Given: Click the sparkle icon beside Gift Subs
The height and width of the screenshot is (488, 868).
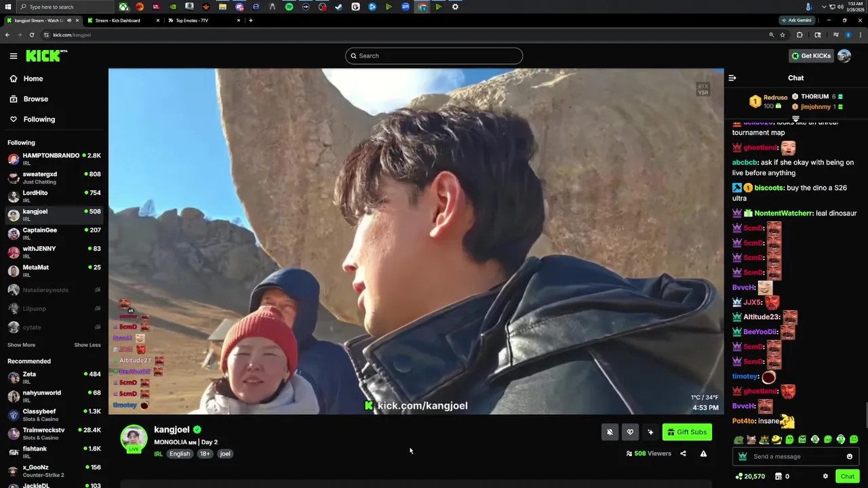Looking at the screenshot, I should 650,432.
